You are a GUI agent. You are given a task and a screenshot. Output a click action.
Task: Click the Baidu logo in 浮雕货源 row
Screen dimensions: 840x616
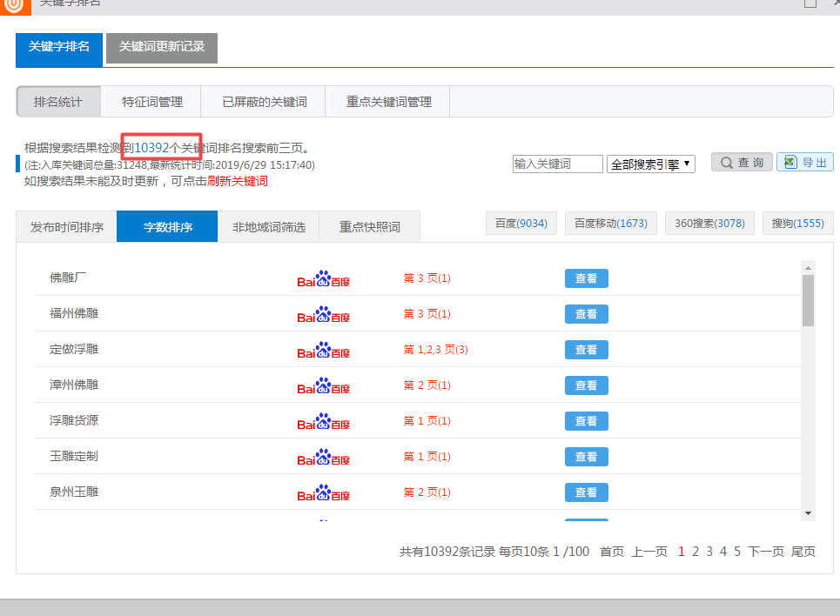pyautogui.click(x=324, y=421)
